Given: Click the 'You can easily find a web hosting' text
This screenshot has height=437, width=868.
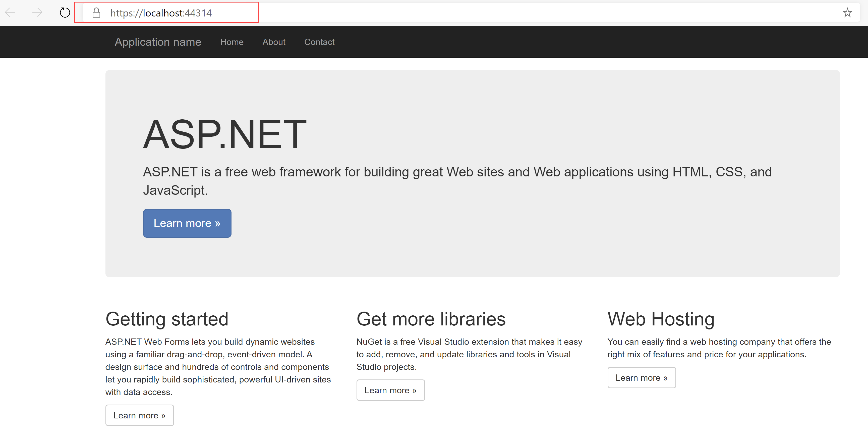Looking at the screenshot, I should 719,348.
